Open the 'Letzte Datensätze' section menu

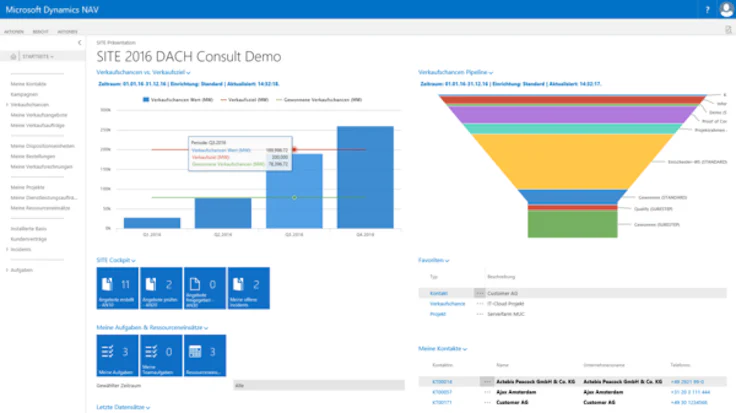[123, 407]
